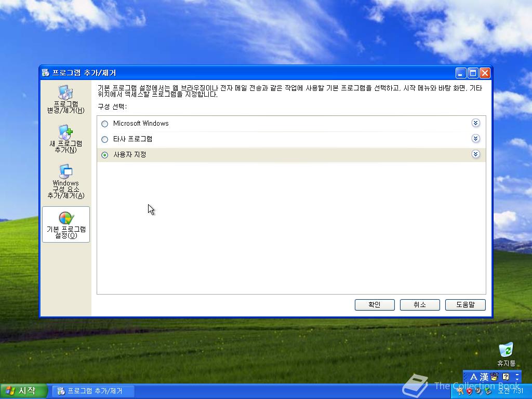The width and height of the screenshot is (532, 399).
Task: Click the 漢 Hanja conversion icon
Action: coord(485,377)
